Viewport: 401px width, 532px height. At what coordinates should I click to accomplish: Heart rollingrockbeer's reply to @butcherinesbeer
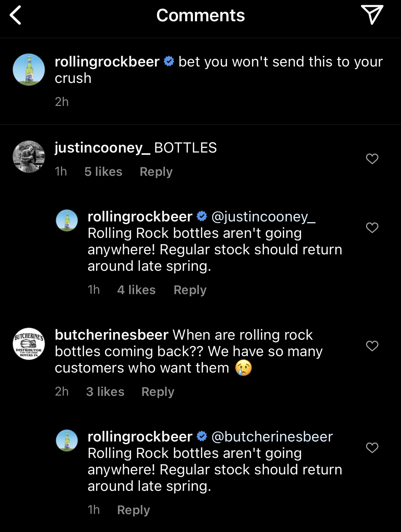[x=372, y=447]
